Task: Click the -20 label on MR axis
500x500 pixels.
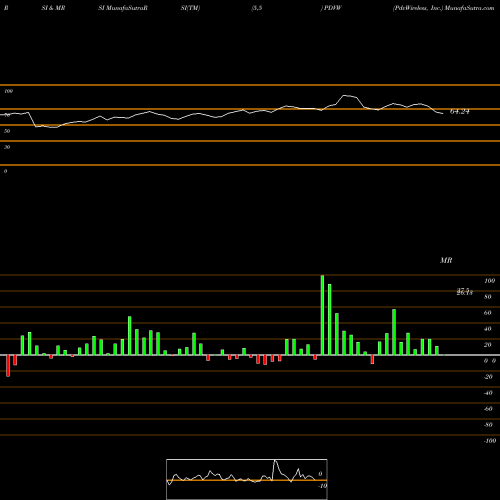Action: pyautogui.click(x=488, y=377)
